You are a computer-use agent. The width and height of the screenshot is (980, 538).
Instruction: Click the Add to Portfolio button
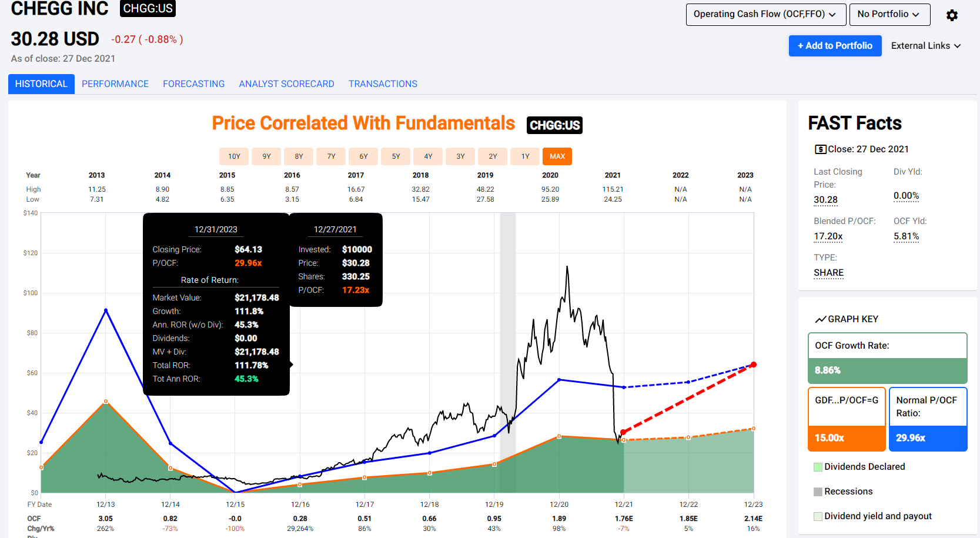pyautogui.click(x=835, y=46)
